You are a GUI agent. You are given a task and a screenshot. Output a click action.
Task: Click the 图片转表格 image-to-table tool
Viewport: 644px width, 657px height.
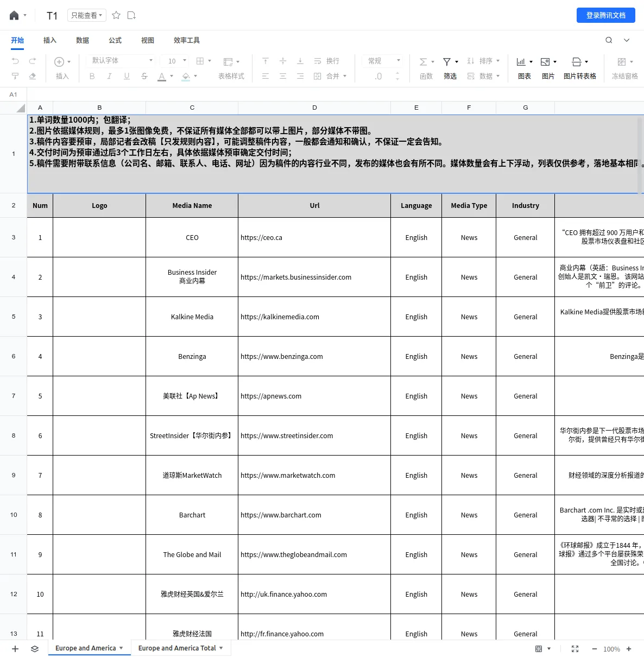[x=580, y=68]
